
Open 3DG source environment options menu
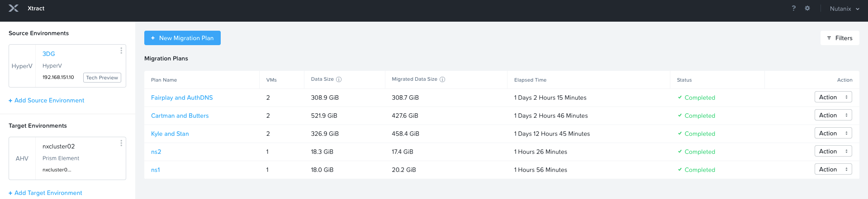pos(121,51)
